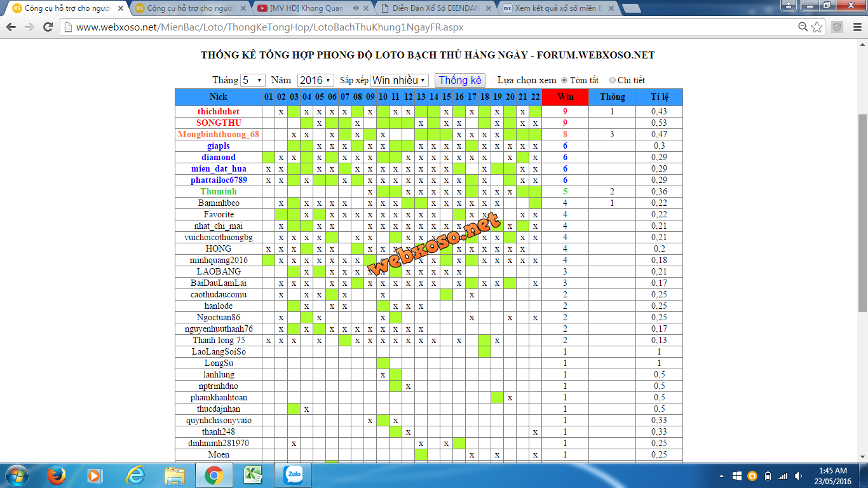Select the "Tóm tắt" radio option
Screen dimensions: 868x488
point(564,81)
